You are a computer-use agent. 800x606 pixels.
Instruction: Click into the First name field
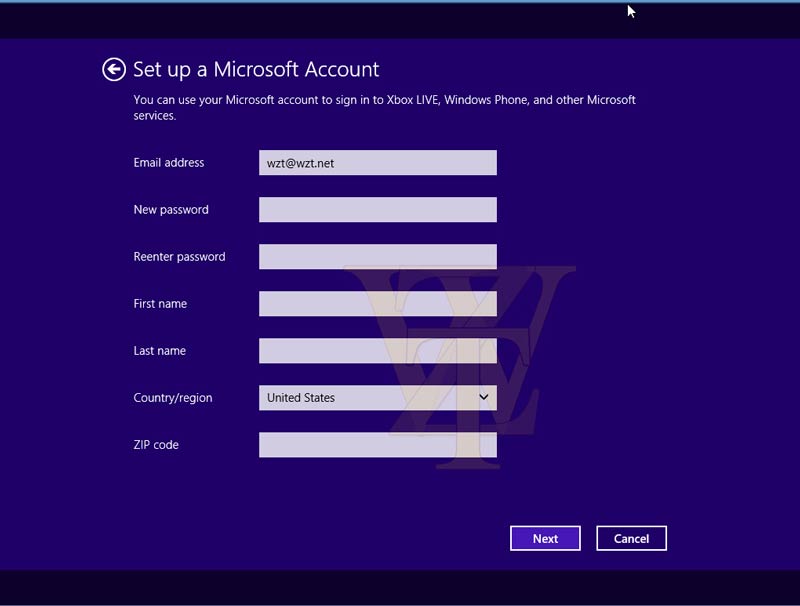coord(377,304)
